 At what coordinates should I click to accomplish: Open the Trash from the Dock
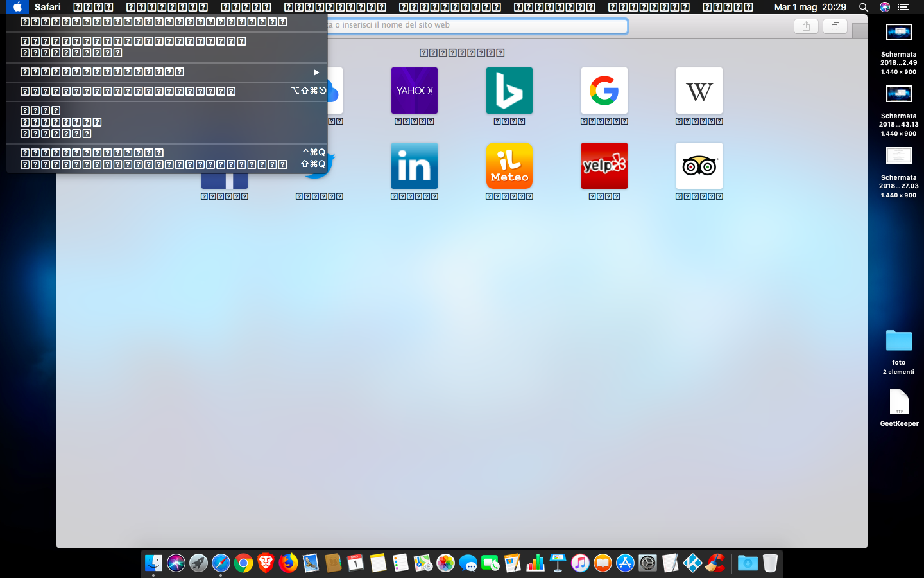point(770,563)
